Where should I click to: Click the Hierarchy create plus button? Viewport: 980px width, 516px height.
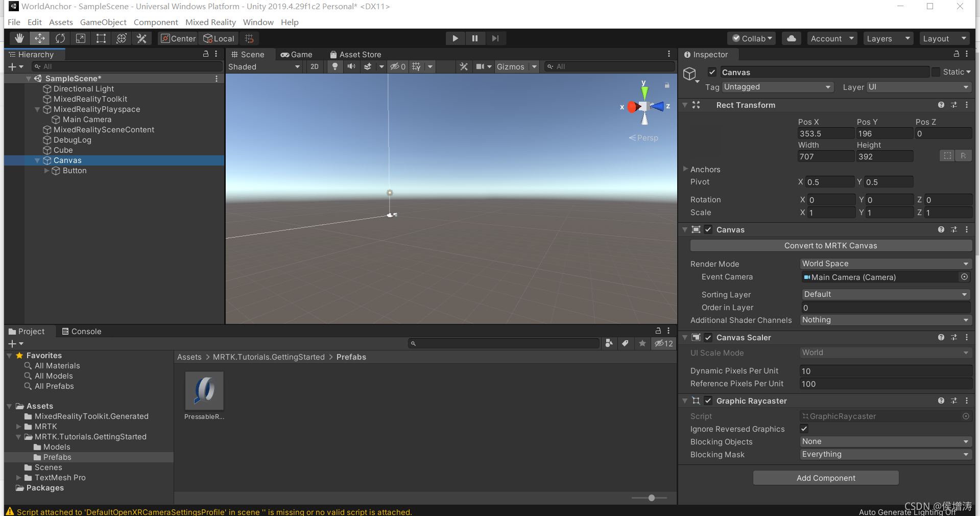[x=13, y=66]
